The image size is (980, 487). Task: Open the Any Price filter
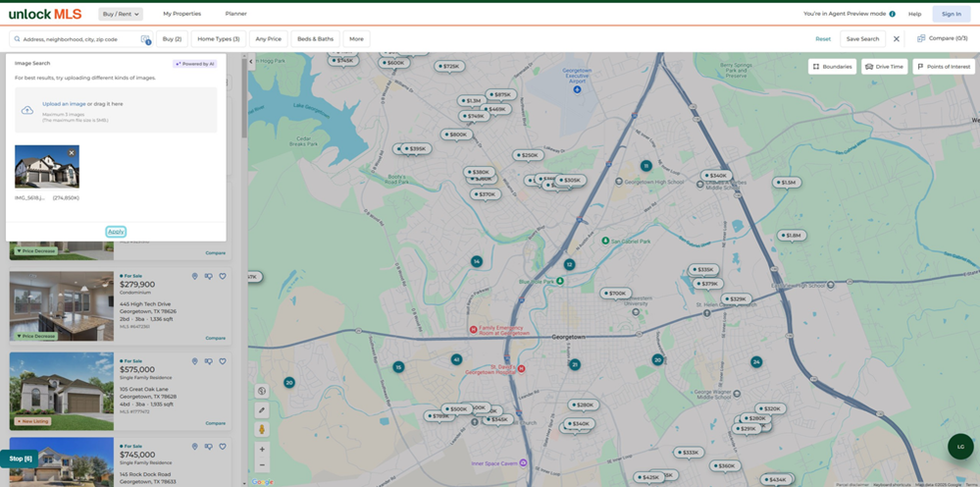pos(269,39)
